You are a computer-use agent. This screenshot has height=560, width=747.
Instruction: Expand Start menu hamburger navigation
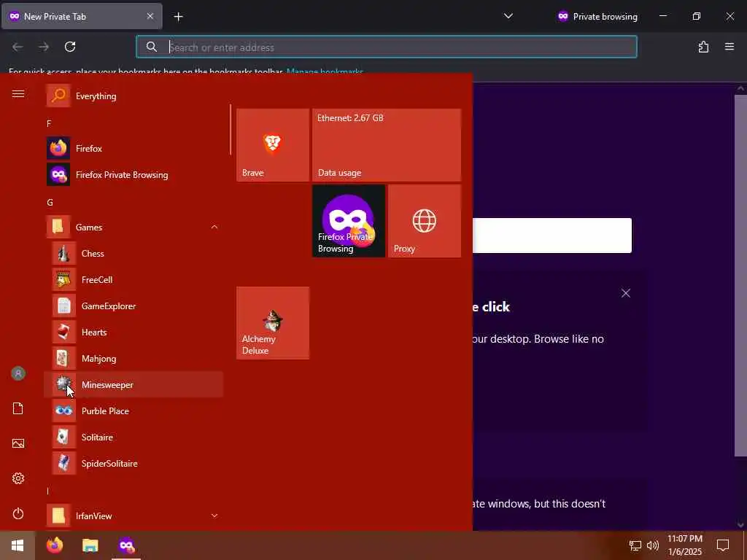18,94
